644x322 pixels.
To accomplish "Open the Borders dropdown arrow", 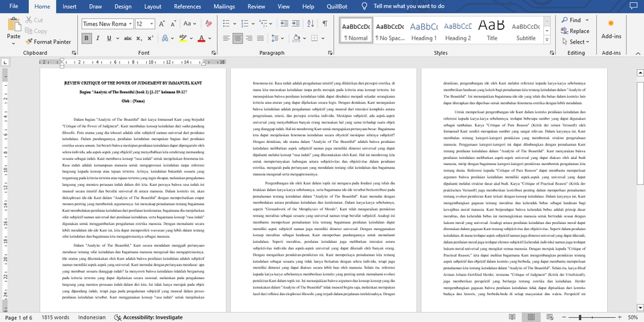I will [323, 38].
